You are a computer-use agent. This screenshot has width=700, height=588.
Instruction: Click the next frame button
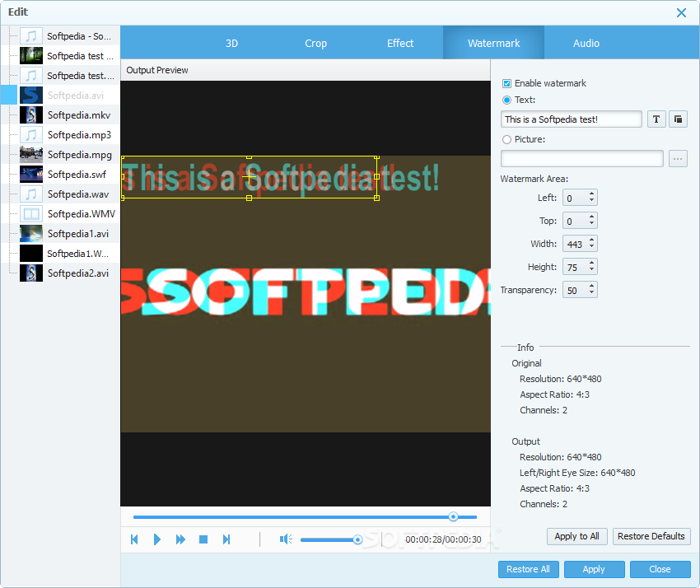tap(226, 539)
